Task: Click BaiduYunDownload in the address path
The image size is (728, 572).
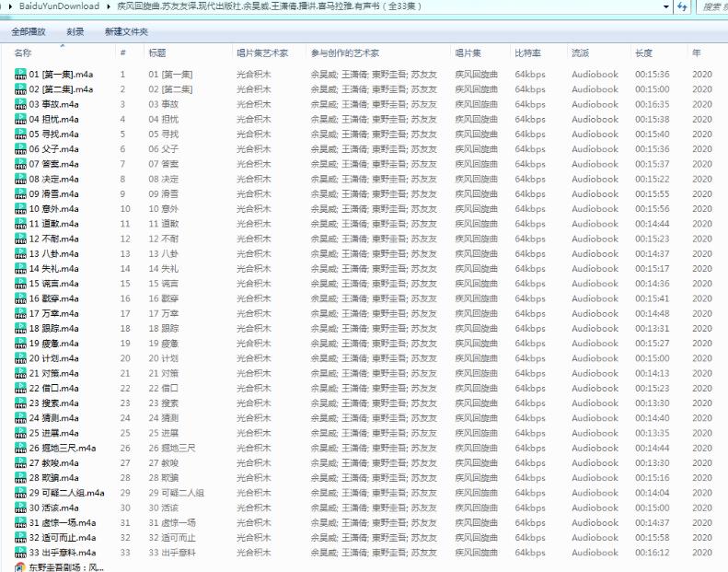Action: [x=59, y=6]
